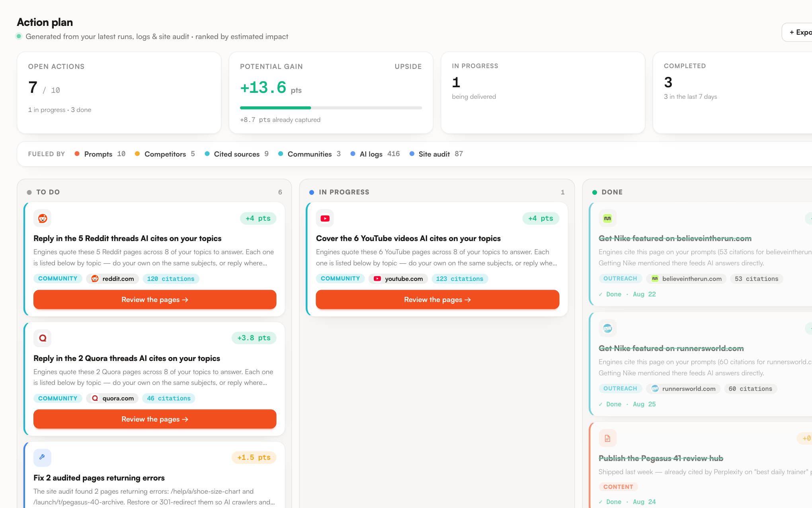Select the Cited sources 9 filter
The height and width of the screenshot is (508, 812).
(x=236, y=154)
